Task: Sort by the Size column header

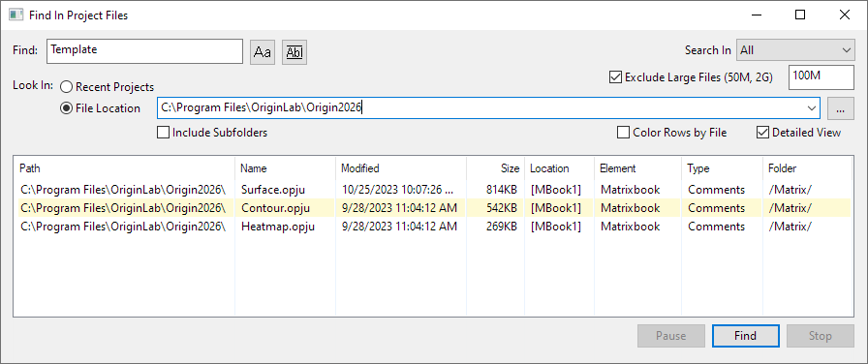Action: (x=495, y=168)
